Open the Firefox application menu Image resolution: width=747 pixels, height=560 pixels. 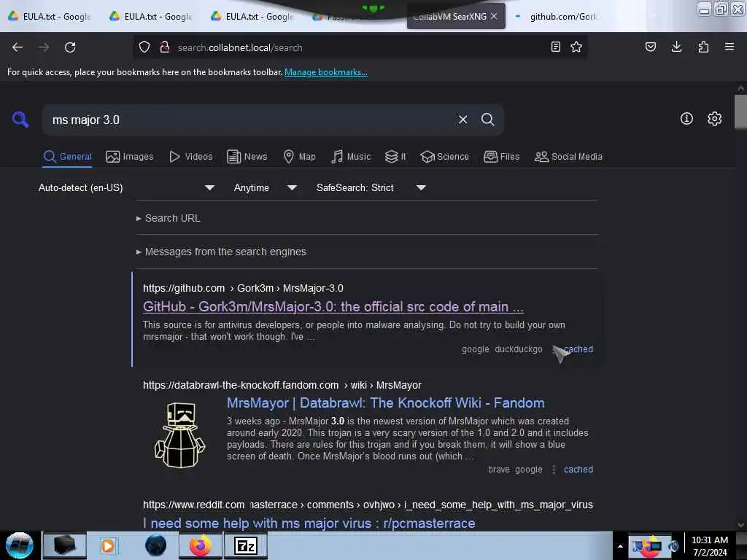click(x=729, y=47)
